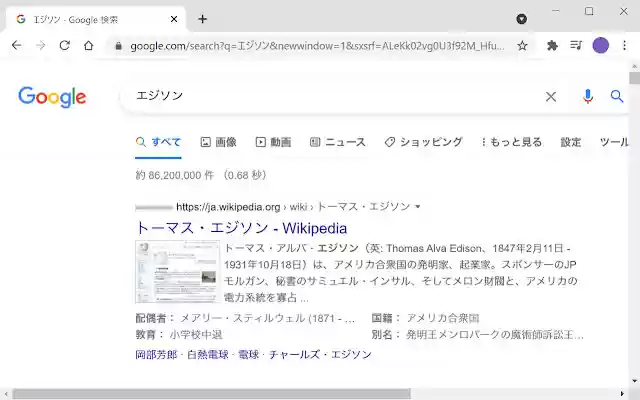The width and height of the screenshot is (640, 400).
Task: Click the 配偶者 メアリー・スティルウェル text
Action: tap(245, 318)
